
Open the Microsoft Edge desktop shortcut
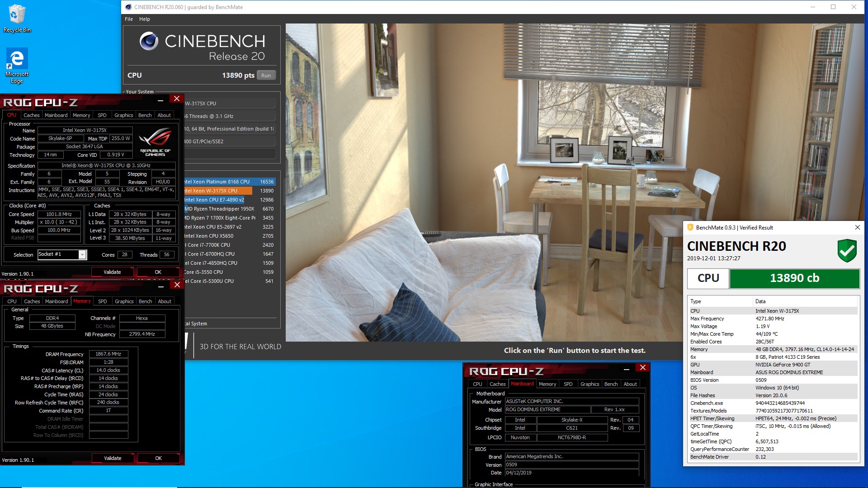point(17,66)
